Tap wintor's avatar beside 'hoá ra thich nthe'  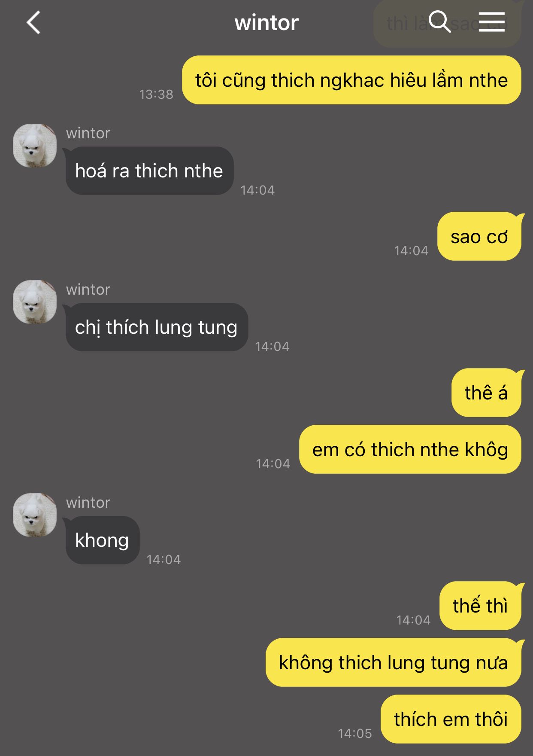(x=35, y=146)
